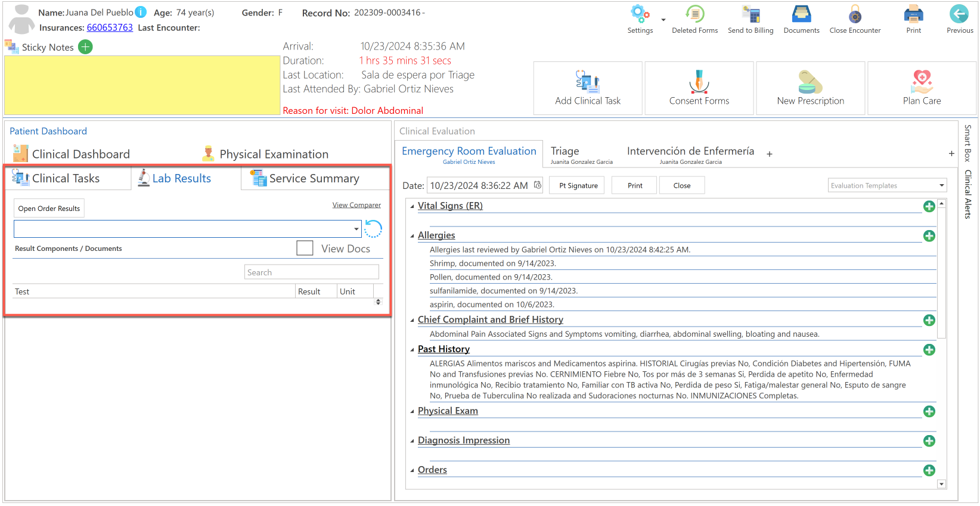Open the Documents icon
Image resolution: width=980 pixels, height=506 pixels.
click(801, 13)
